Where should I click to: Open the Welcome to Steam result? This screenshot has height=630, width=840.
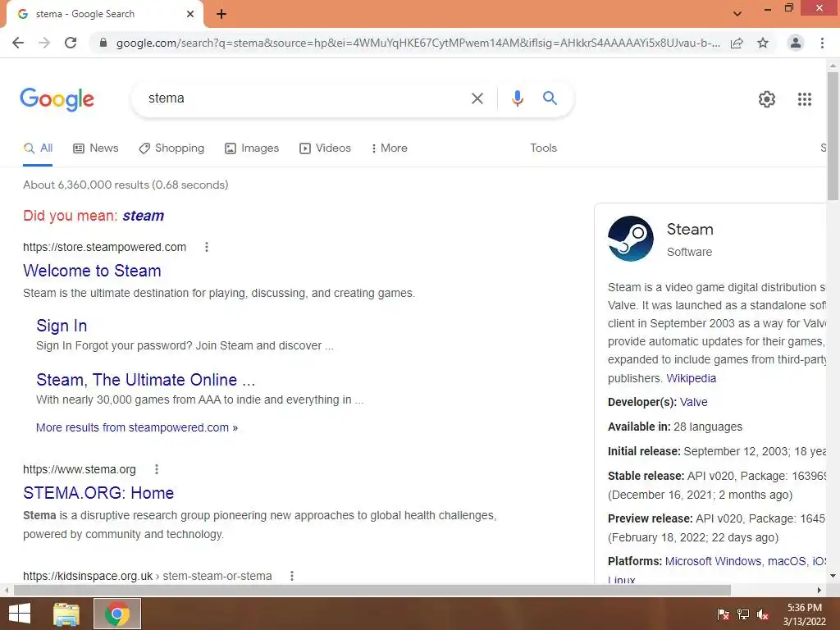click(92, 271)
